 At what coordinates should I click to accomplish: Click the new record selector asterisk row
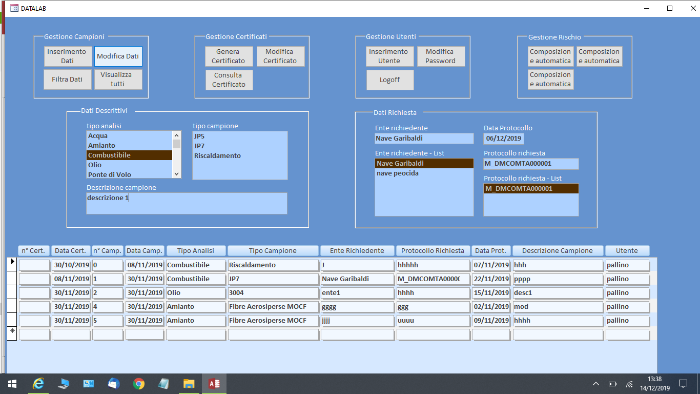(12, 333)
